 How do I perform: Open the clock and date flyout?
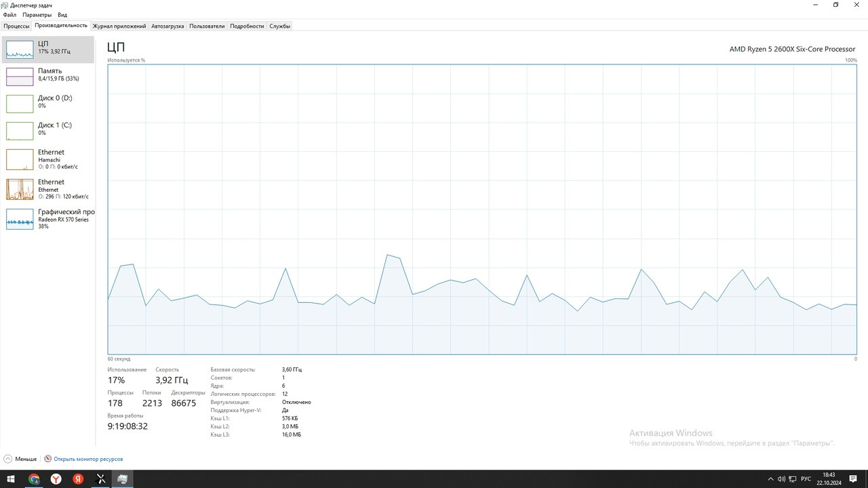click(x=829, y=479)
